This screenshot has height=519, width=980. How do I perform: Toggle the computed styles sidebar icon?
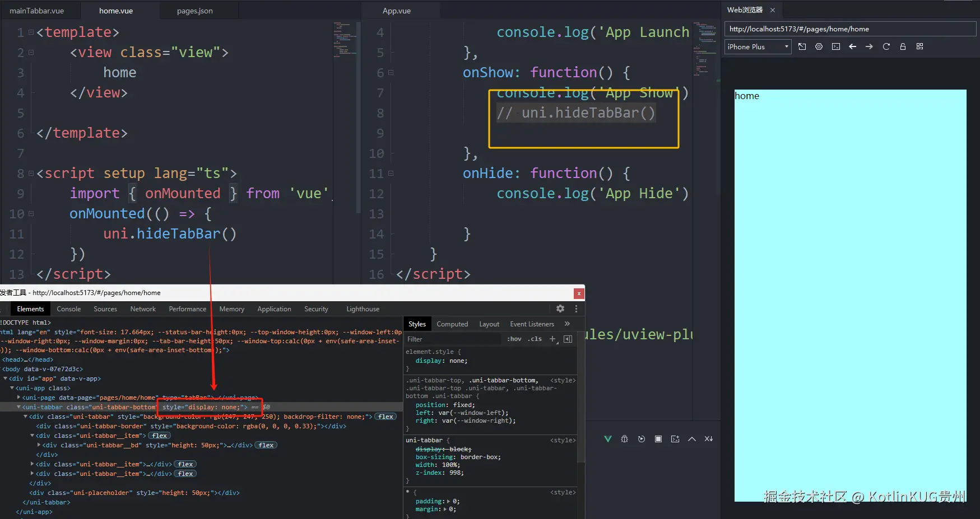point(568,339)
